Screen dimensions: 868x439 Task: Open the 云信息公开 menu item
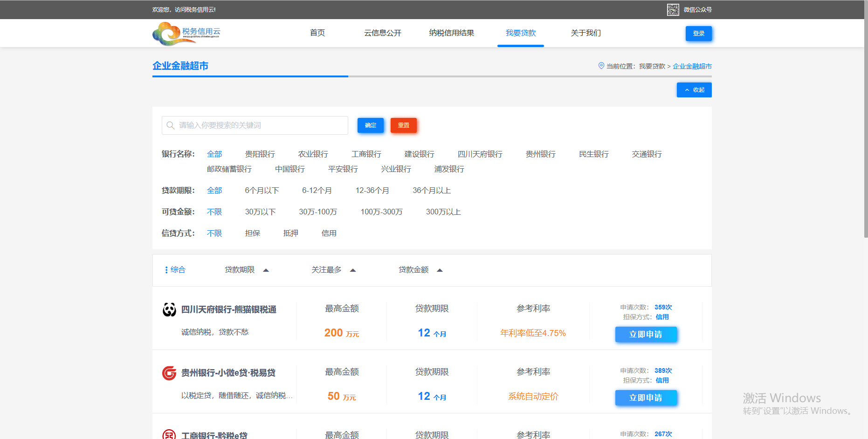point(382,33)
